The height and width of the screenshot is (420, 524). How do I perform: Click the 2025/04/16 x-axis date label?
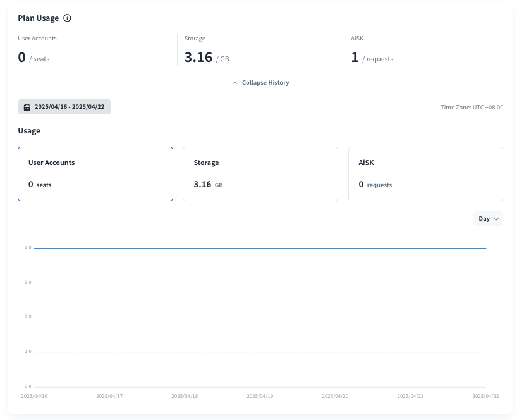pos(34,396)
